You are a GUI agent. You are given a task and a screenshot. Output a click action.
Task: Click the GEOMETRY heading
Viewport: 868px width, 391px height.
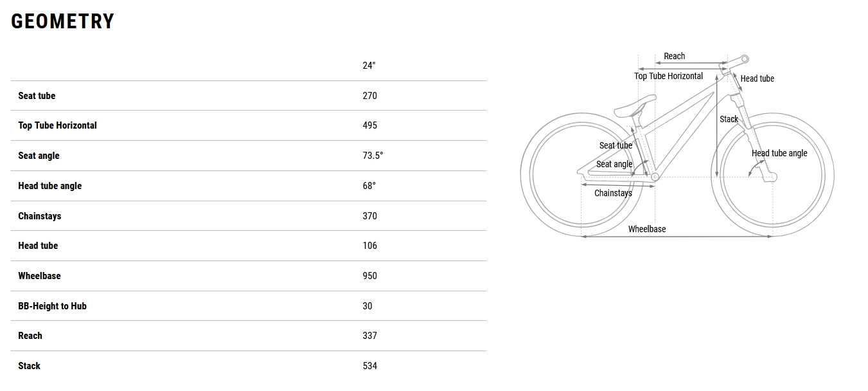[x=62, y=21]
